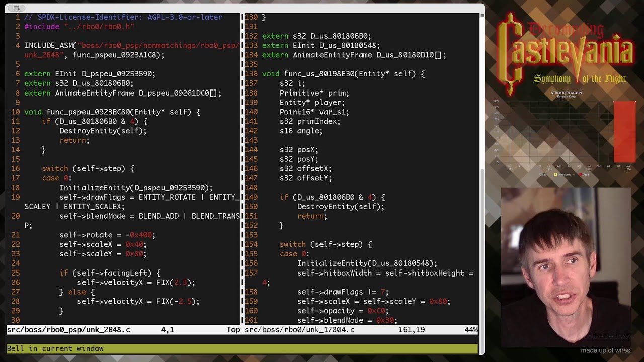The height and width of the screenshot is (362, 644).
Task: Click "switch (self->step)" on left line 16
Action: pyautogui.click(x=88, y=169)
